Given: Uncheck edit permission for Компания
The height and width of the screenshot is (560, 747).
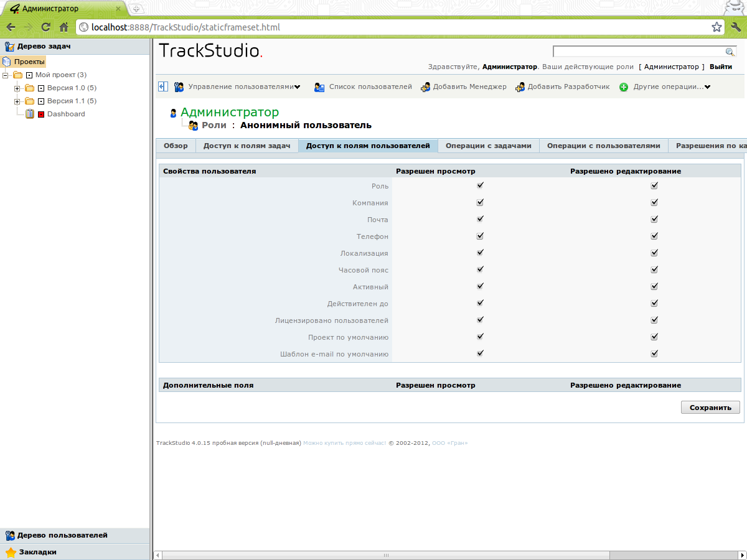Looking at the screenshot, I should 654,202.
